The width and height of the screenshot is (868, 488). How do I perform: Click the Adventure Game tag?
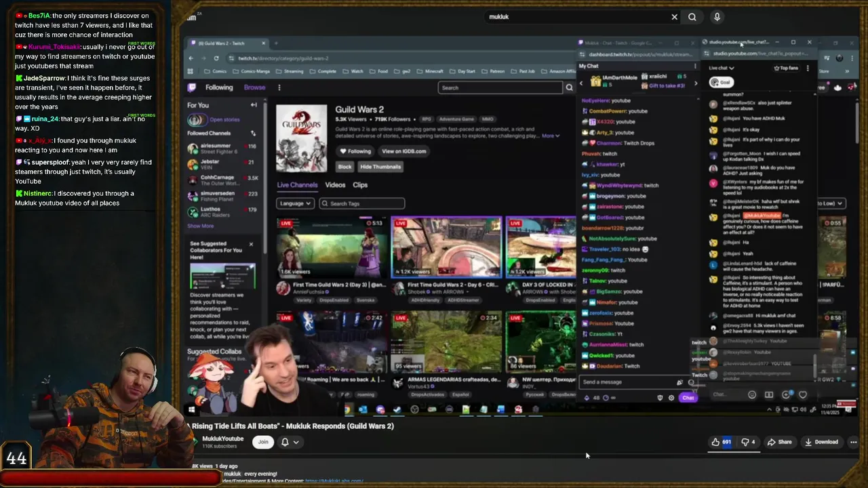click(x=456, y=119)
